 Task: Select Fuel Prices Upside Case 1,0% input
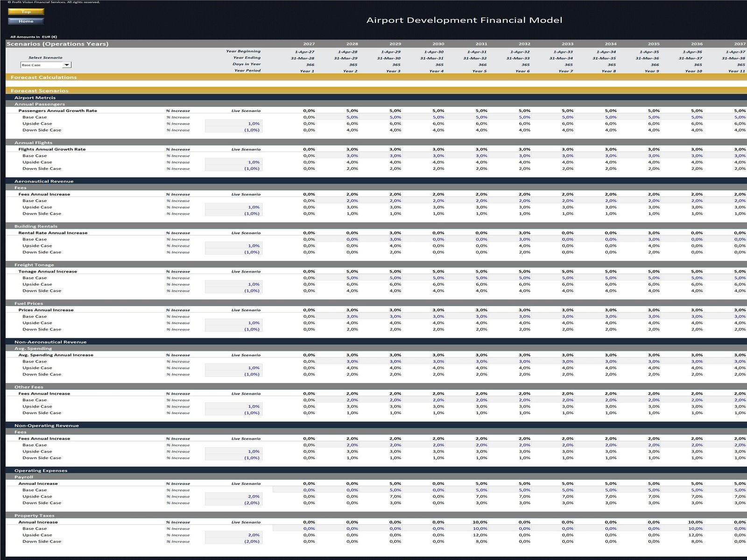[234, 323]
